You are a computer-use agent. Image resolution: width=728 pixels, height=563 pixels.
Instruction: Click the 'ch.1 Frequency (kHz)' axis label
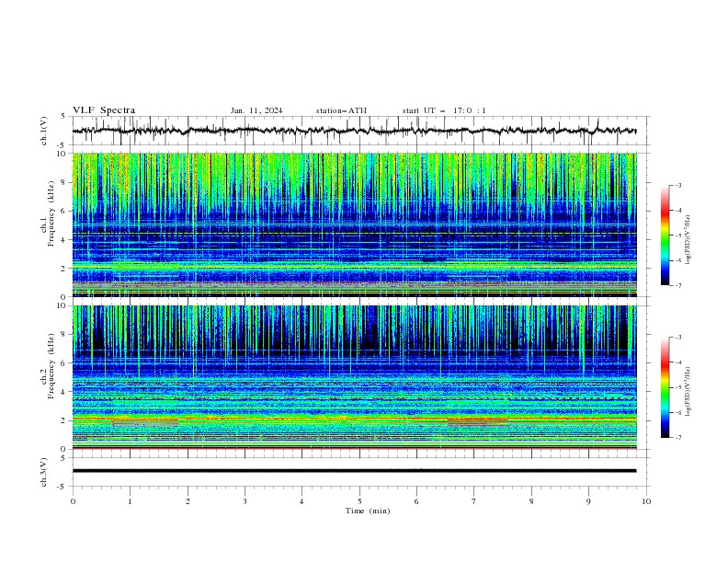[48, 213]
